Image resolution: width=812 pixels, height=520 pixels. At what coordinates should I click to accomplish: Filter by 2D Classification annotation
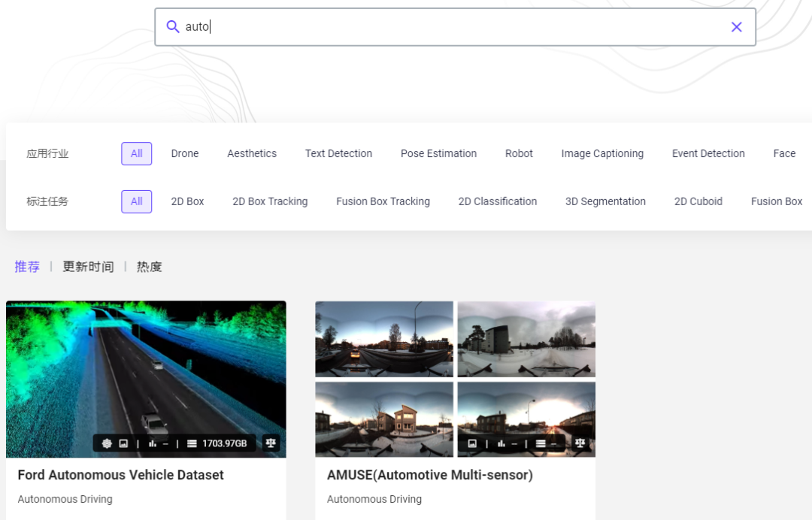tap(498, 202)
